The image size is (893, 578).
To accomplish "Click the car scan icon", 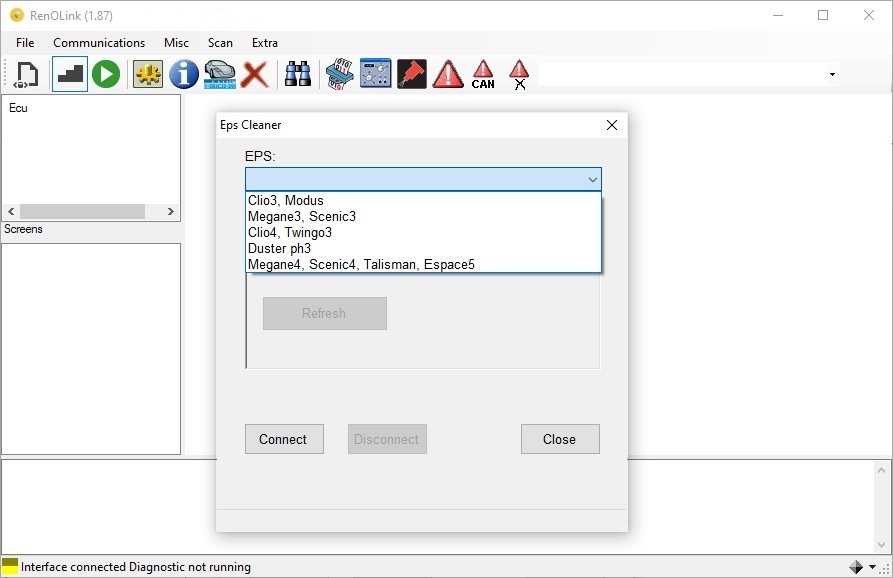I will (x=220, y=74).
